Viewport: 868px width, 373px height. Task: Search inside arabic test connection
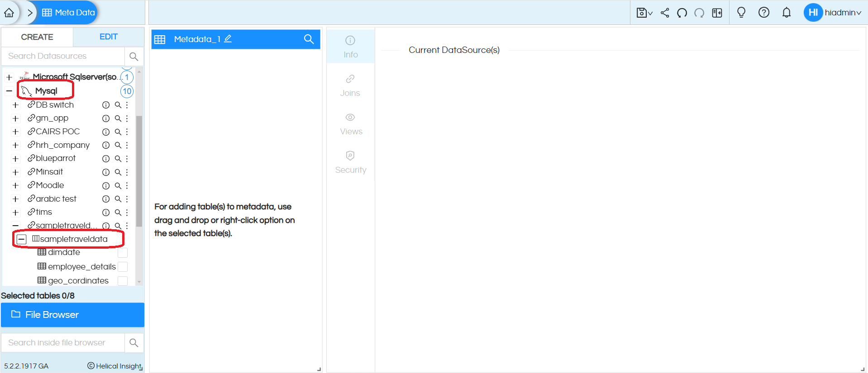118,199
